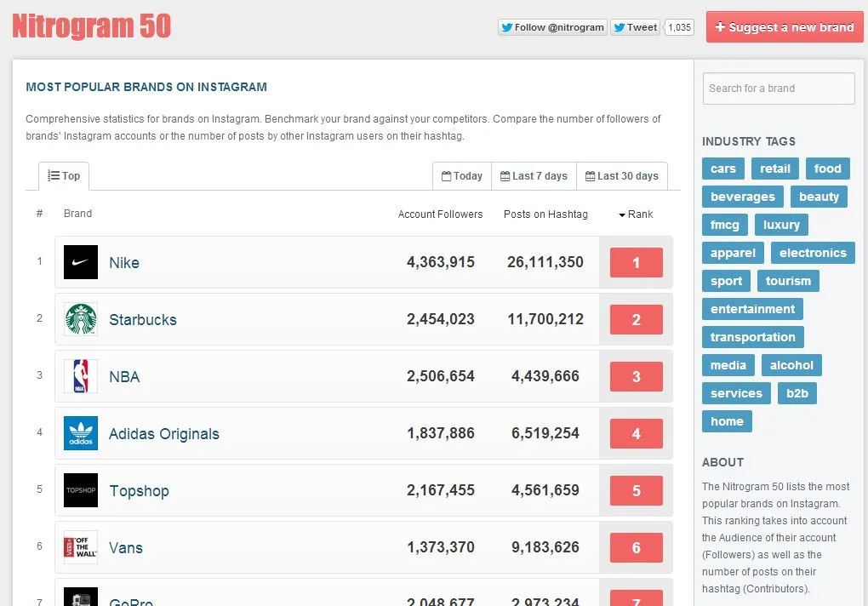Click the Adidas trefoil logo

tap(81, 432)
